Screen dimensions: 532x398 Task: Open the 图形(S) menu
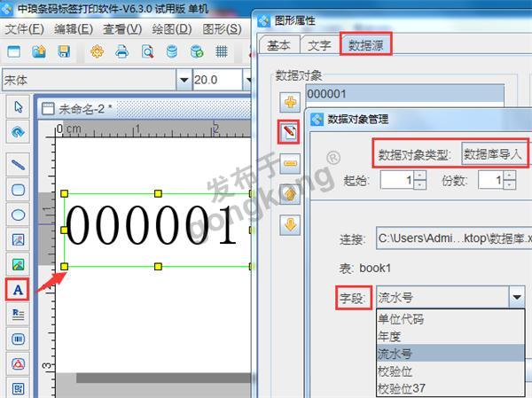[222, 29]
